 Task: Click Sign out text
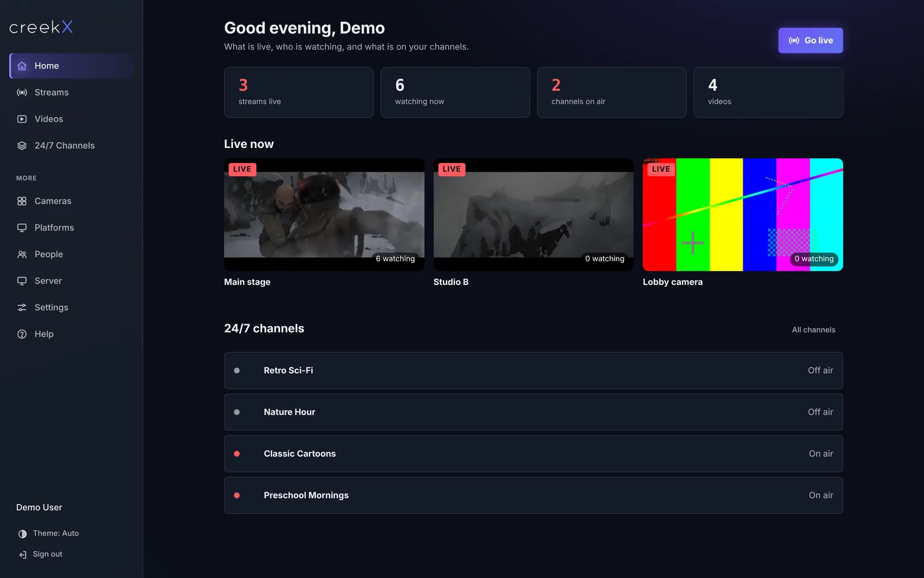(47, 554)
